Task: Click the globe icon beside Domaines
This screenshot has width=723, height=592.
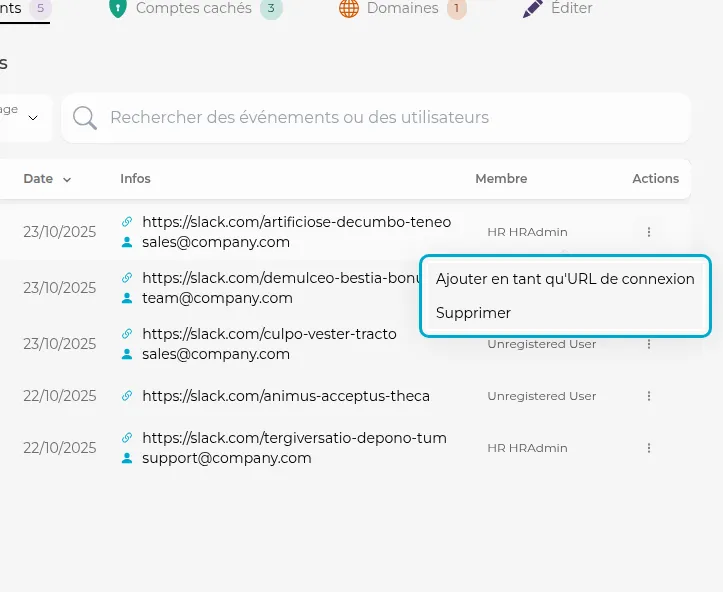Action: [x=349, y=9]
